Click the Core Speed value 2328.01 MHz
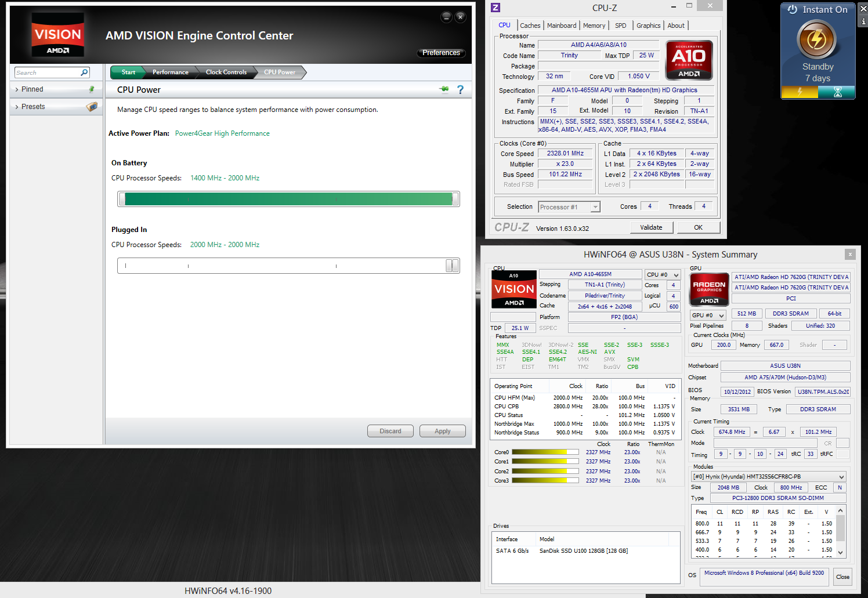 tap(565, 154)
